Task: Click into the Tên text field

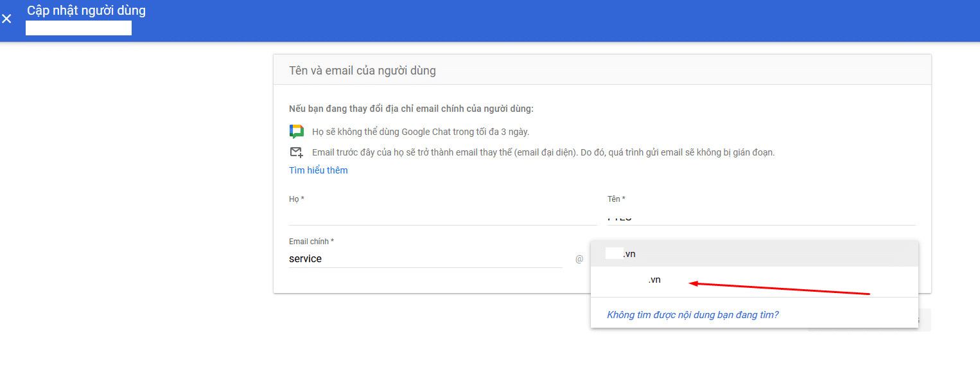Action: (x=760, y=217)
